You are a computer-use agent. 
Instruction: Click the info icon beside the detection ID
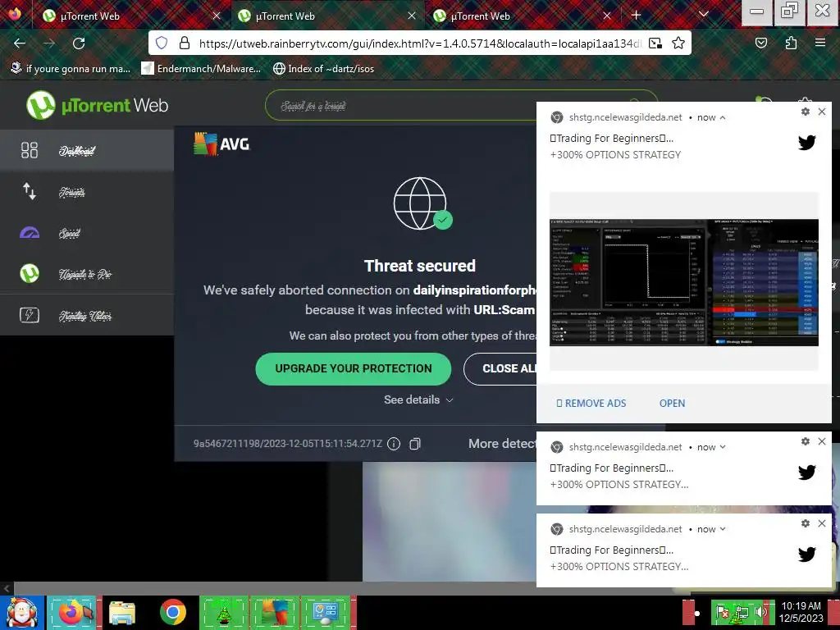coord(394,444)
